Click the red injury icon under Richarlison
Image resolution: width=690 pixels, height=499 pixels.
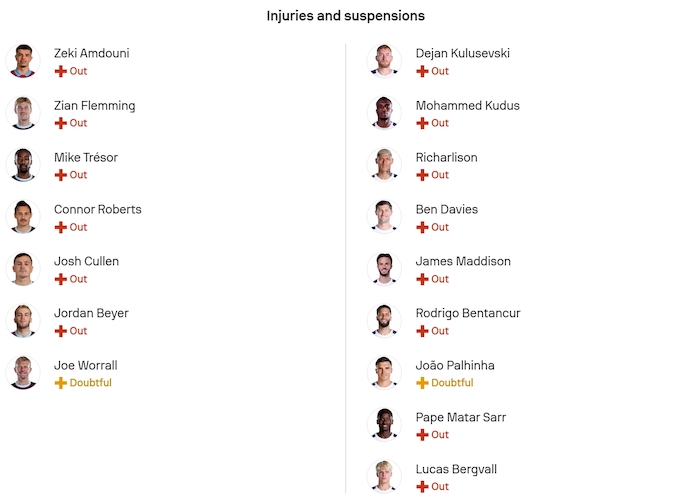[422, 175]
